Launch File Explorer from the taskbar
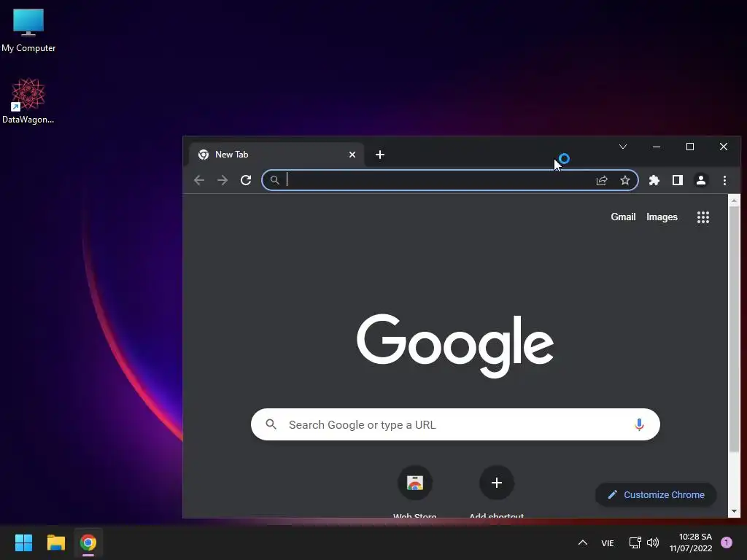The height and width of the screenshot is (560, 747). pos(55,542)
